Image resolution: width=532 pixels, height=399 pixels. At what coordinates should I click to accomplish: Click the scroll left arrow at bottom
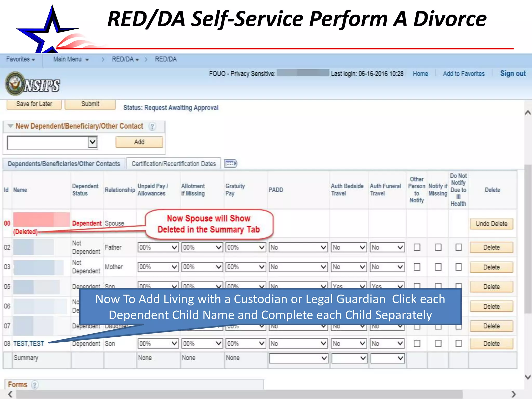(x=10, y=394)
